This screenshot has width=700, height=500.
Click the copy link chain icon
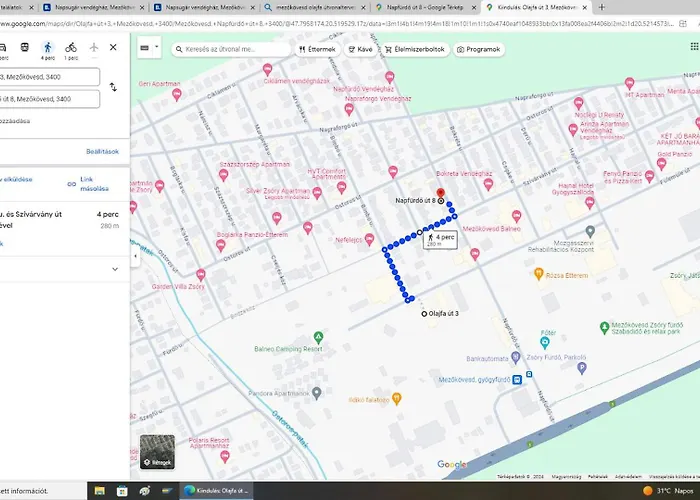[71, 184]
